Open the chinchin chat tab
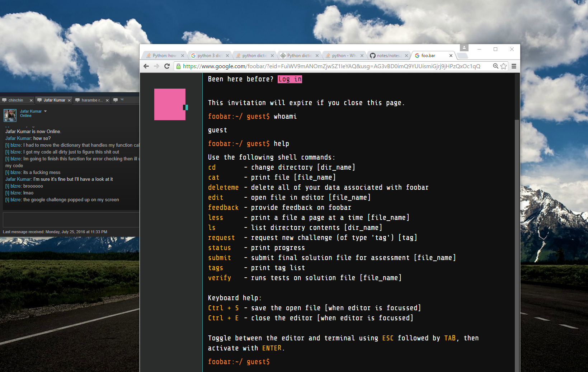The height and width of the screenshot is (372, 588). 15,100
